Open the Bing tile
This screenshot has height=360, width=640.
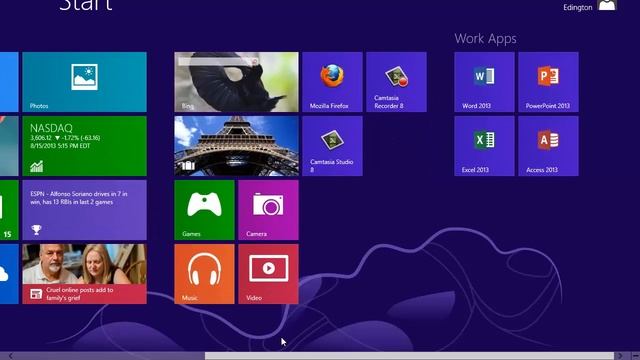(236, 82)
